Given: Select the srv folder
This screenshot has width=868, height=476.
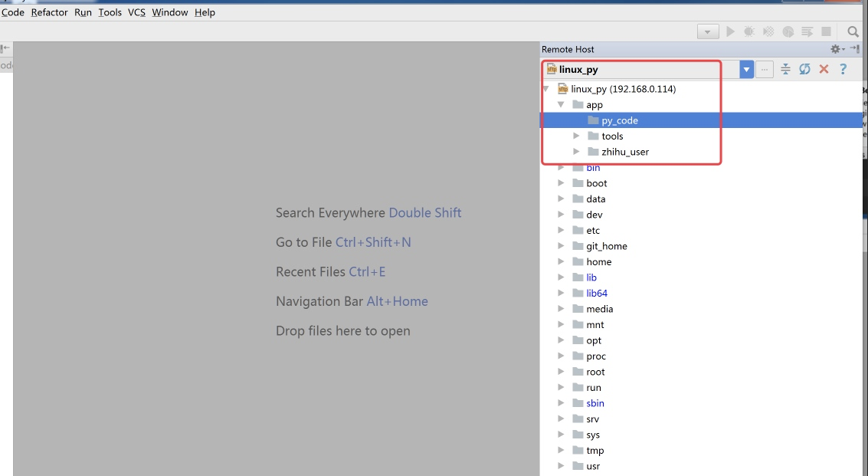Looking at the screenshot, I should pos(592,419).
